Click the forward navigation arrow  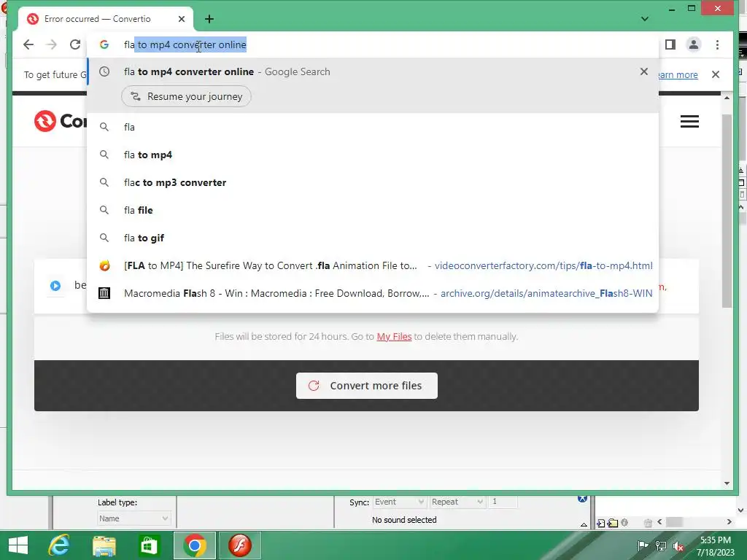(52, 44)
